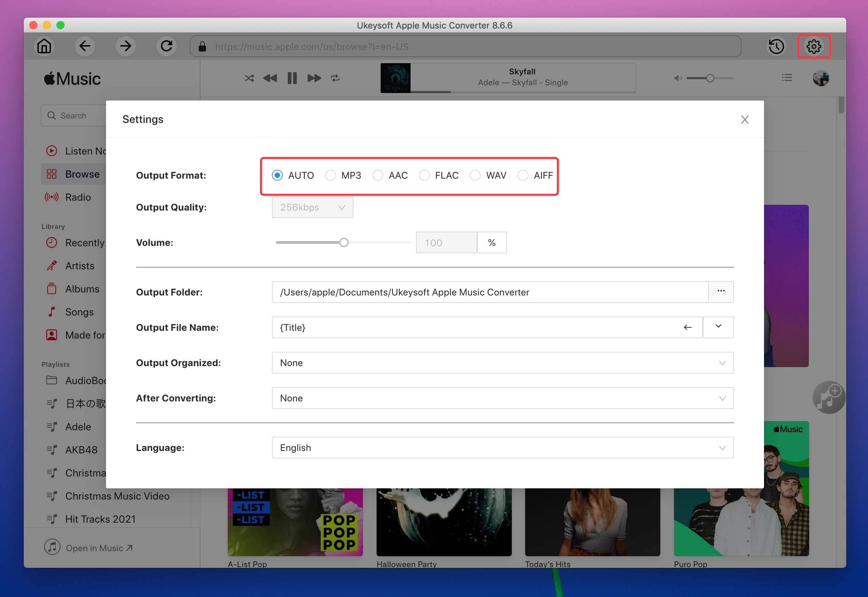The image size is (868, 597).
Task: Click the repeat playback icon
Action: pos(335,78)
